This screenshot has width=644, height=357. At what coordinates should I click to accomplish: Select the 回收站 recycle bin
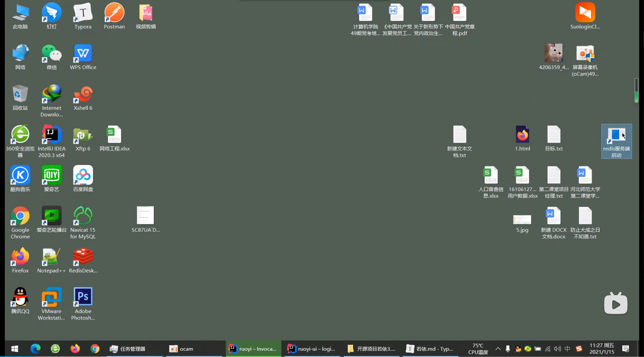tap(20, 98)
